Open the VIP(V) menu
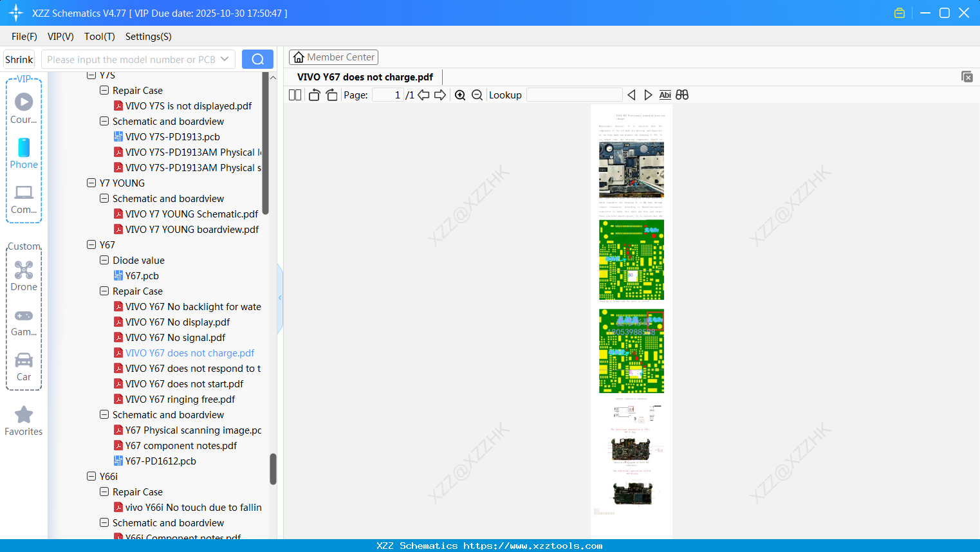The width and height of the screenshot is (980, 552). pyautogui.click(x=60, y=37)
